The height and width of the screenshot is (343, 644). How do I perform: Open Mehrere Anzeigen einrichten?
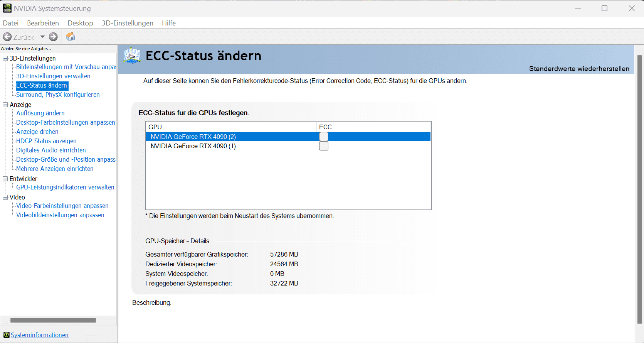coord(55,169)
